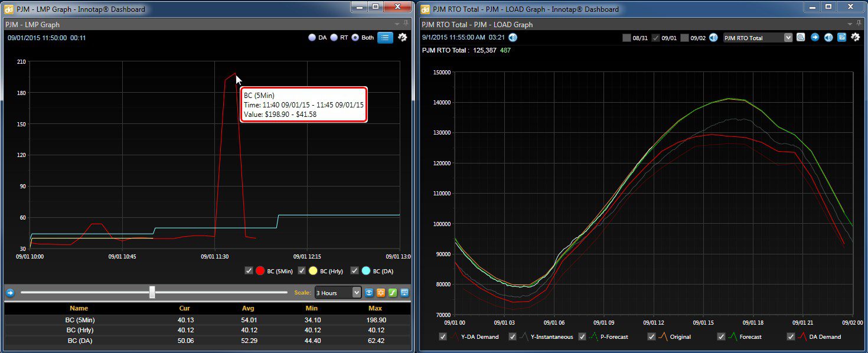This screenshot has height=353, width=868.
Task: Click the time range slider handle
Action: click(x=152, y=292)
